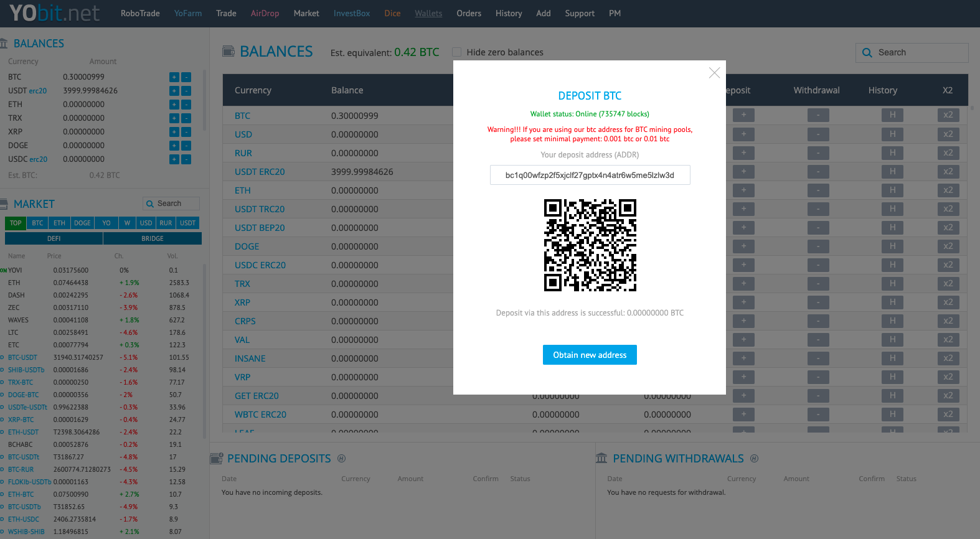Select the BTC deposit address field
The height and width of the screenshot is (539, 980).
(x=590, y=175)
